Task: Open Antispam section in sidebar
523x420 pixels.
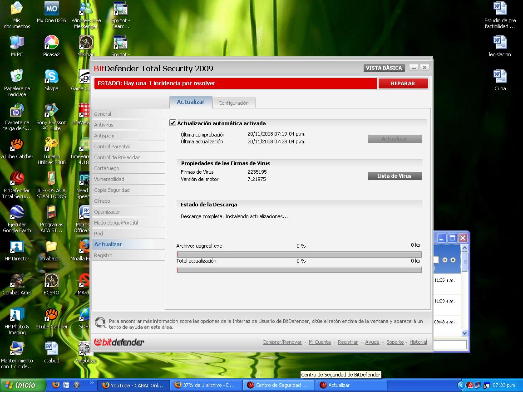Action: pyautogui.click(x=128, y=136)
